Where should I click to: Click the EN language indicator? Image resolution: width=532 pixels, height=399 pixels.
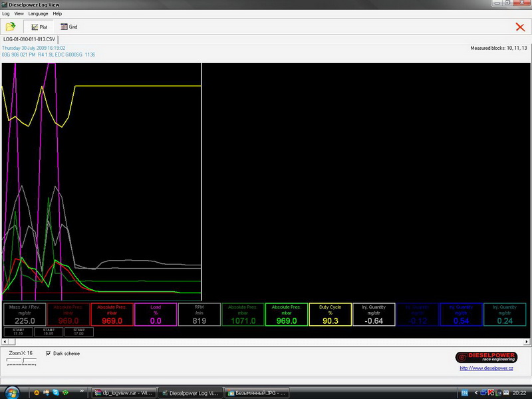click(464, 393)
